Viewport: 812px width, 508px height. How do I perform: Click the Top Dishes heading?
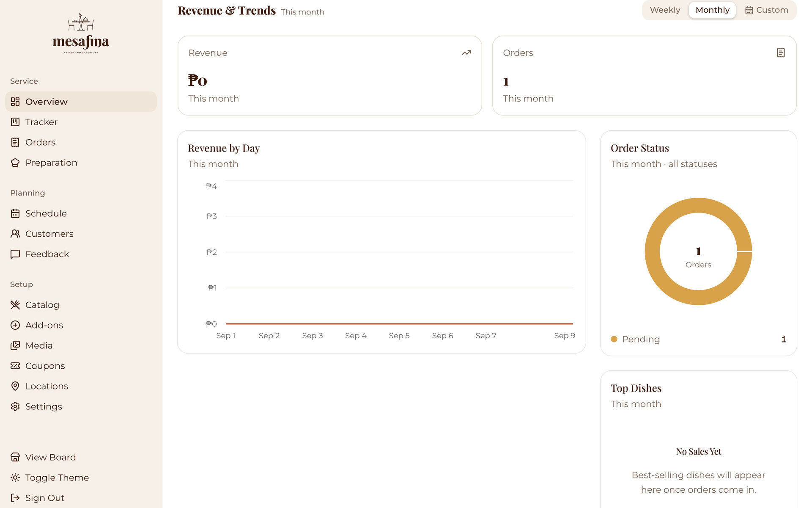coord(636,388)
